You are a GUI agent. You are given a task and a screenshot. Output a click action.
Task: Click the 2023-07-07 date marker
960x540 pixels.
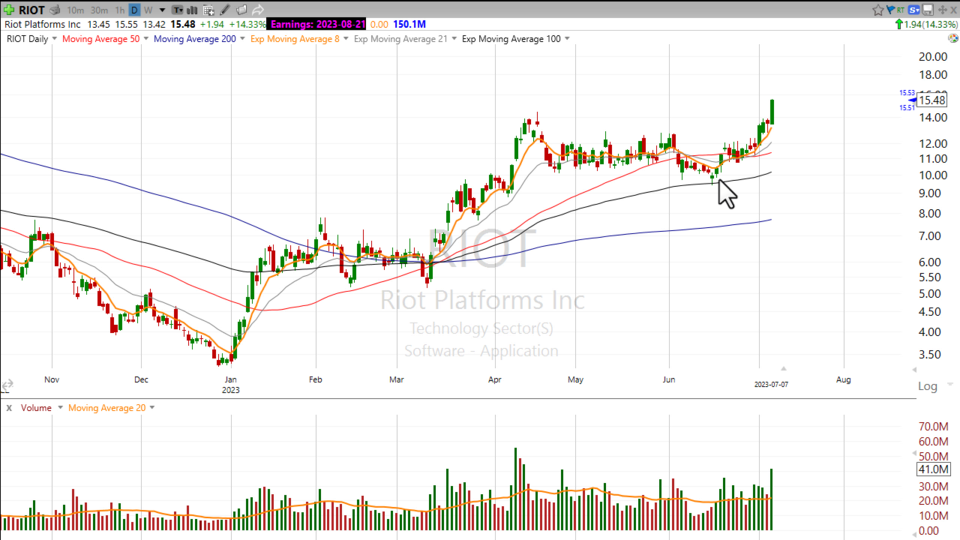point(771,384)
